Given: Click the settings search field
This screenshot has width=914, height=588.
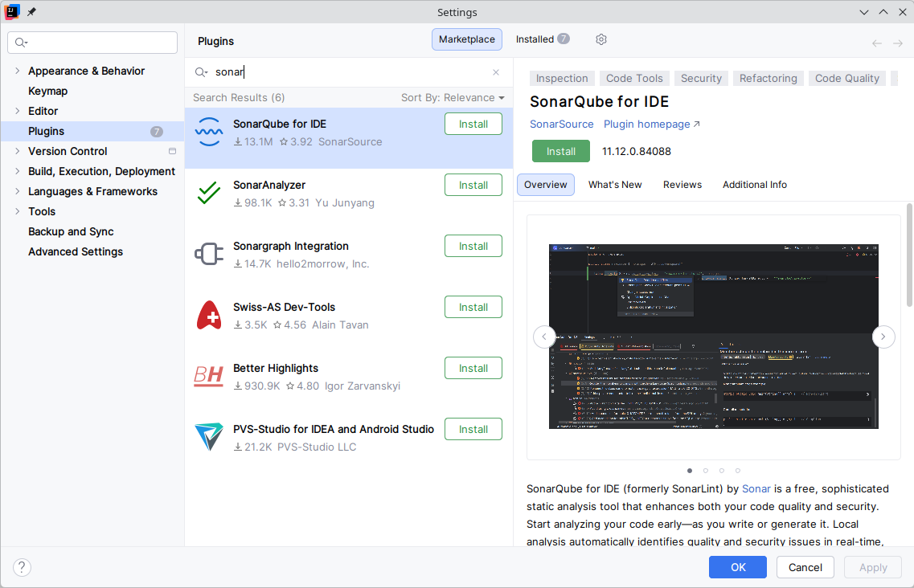Looking at the screenshot, I should point(92,43).
